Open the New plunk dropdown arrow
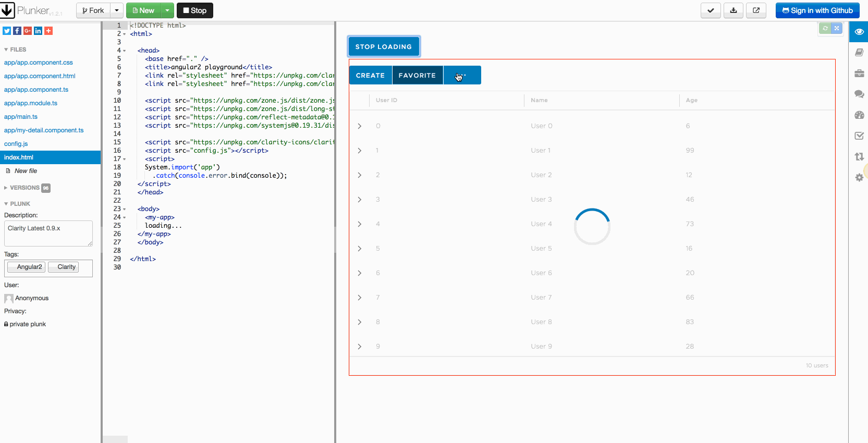This screenshot has width=868, height=443. [x=167, y=10]
